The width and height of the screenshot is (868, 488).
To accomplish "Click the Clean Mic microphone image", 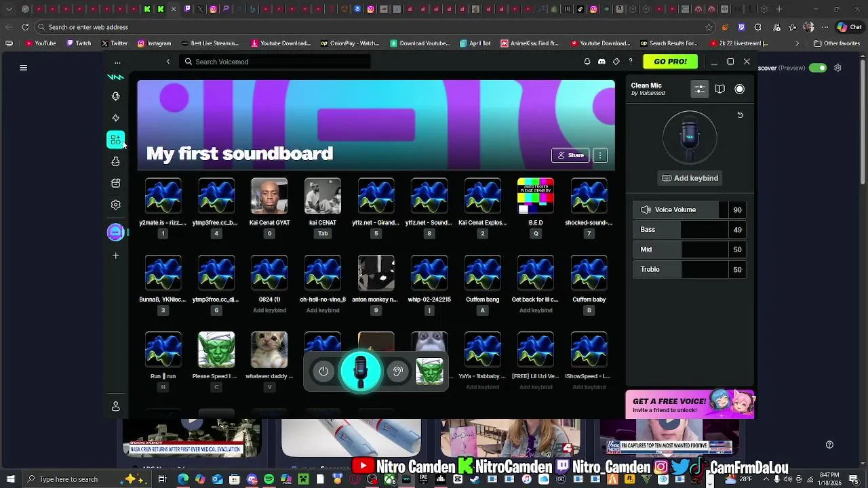I will [690, 138].
